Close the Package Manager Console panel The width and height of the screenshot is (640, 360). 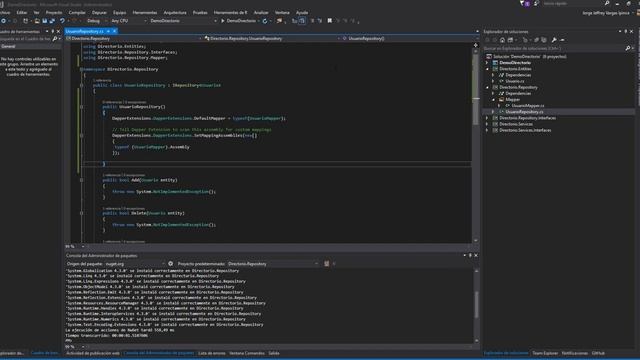[x=476, y=256]
